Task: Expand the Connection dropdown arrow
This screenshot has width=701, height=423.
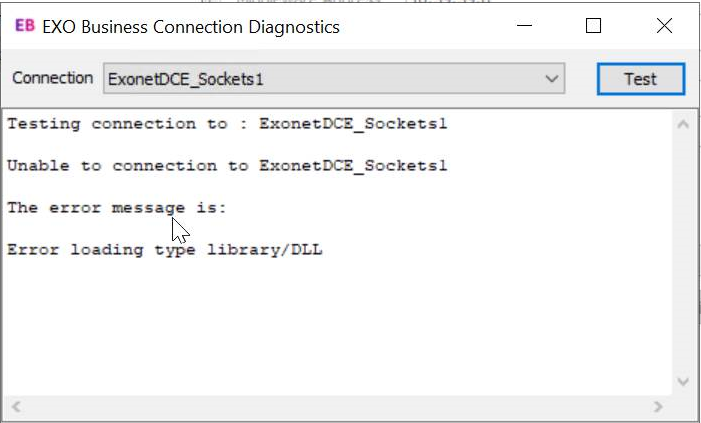Action: tap(551, 78)
